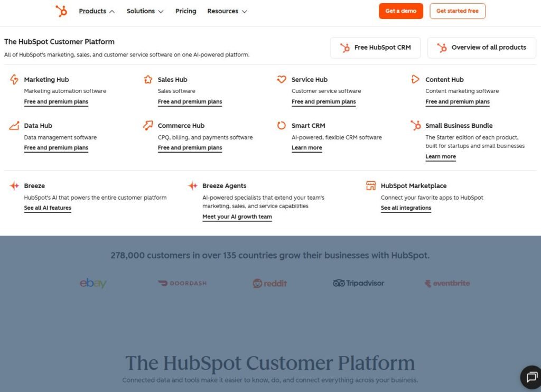This screenshot has height=392, width=541.
Task: Click the Content Hub play icon
Action: (x=415, y=79)
